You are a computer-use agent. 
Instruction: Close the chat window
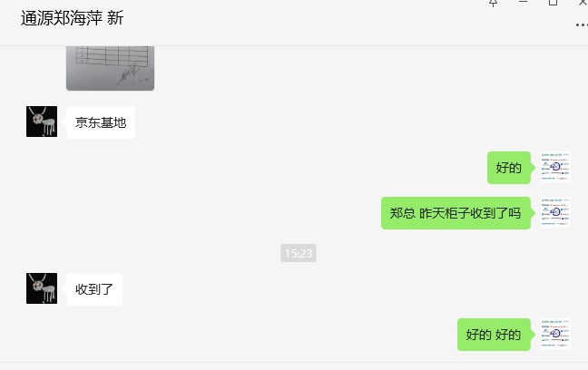click(x=583, y=2)
